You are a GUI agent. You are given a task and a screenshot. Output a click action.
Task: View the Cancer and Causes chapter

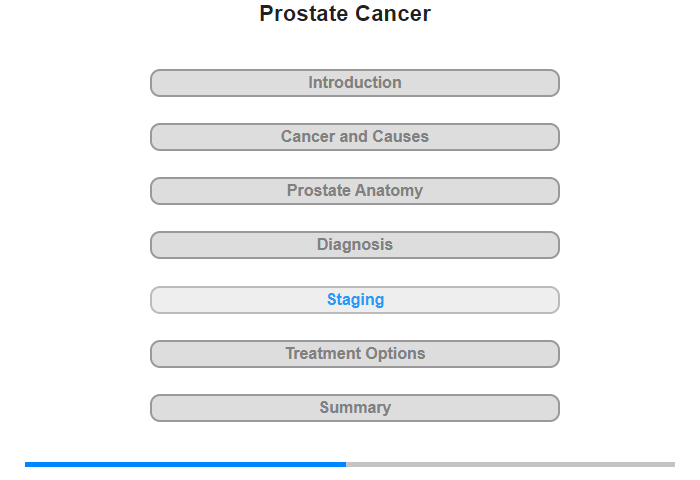[x=354, y=137]
